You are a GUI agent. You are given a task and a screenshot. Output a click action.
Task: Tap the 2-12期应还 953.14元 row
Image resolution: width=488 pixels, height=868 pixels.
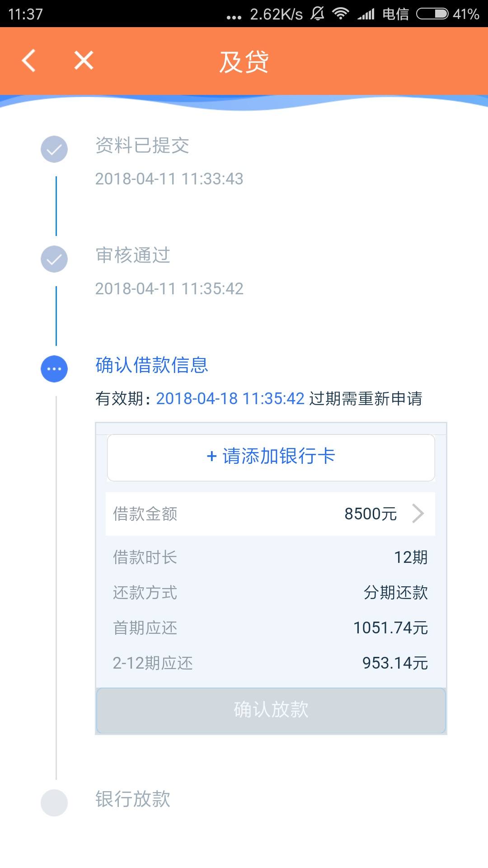click(270, 663)
